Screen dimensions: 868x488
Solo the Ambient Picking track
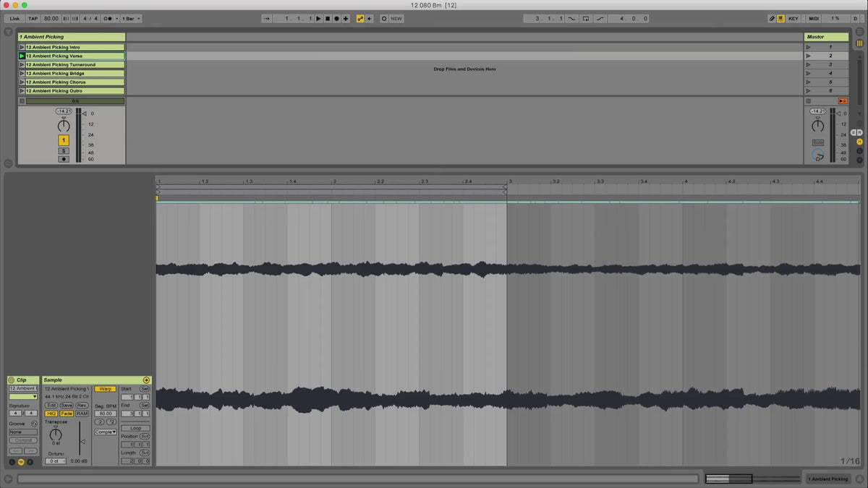coord(64,150)
